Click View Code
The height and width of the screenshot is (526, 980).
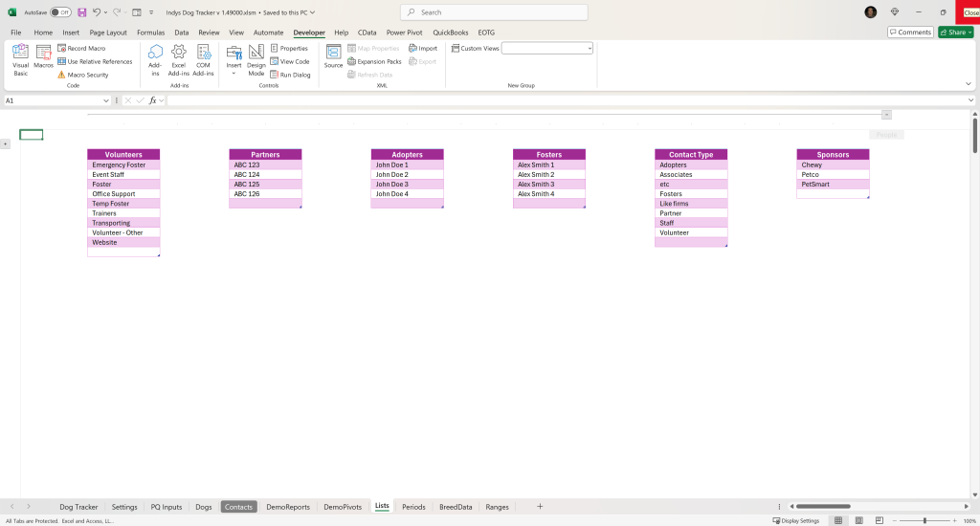pos(290,61)
